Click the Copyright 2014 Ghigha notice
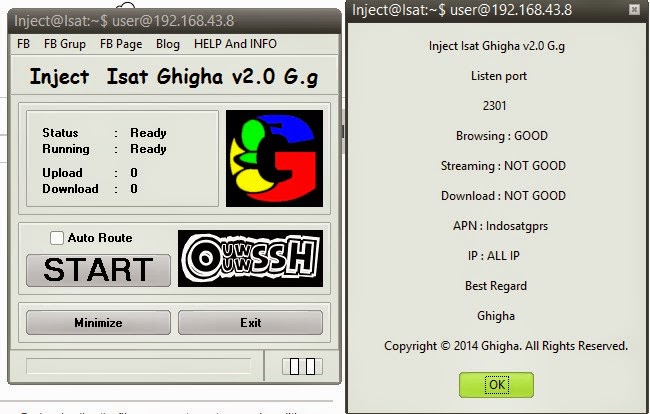Screen dimensions: 650x414 [506, 346]
